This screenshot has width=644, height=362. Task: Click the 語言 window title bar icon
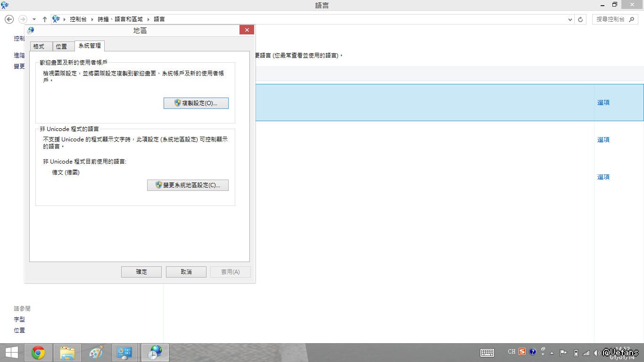[x=5, y=5]
